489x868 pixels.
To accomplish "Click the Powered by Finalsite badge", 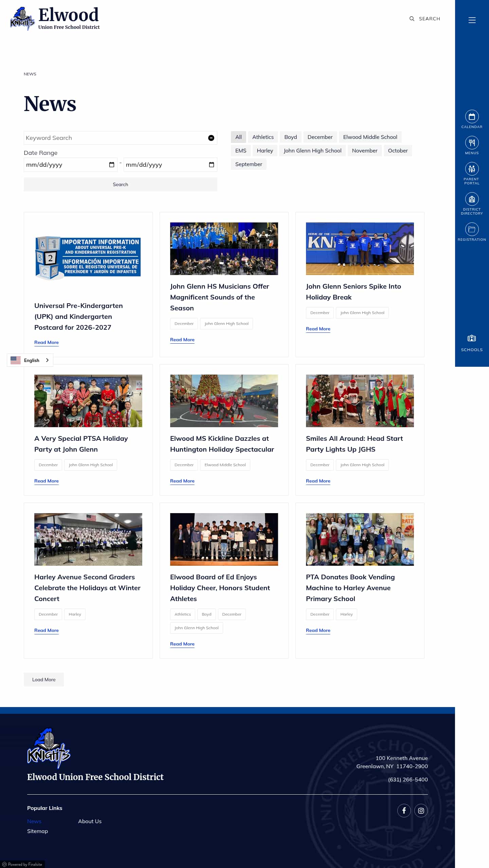I will pos(22,864).
